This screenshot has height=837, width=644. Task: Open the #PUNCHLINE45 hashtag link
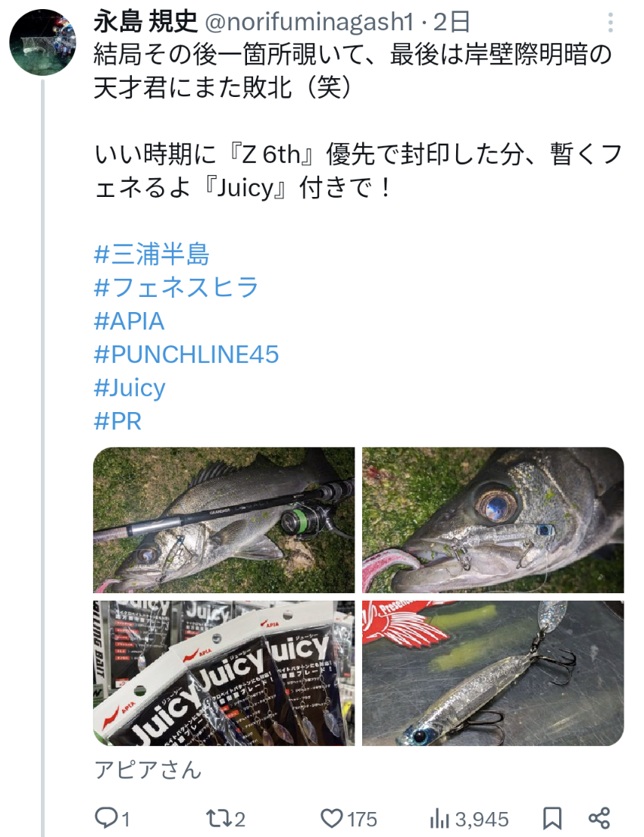(186, 354)
